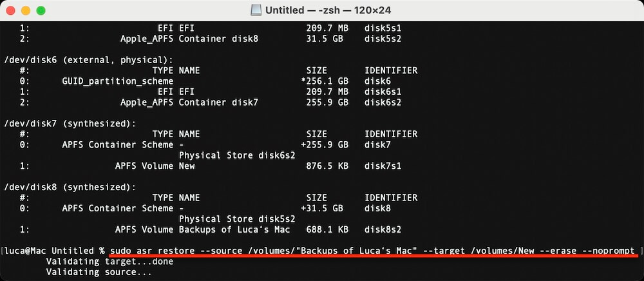The width and height of the screenshot is (644, 281).
Task: Click 'Physical Store disk6s2' text
Action: point(237,155)
